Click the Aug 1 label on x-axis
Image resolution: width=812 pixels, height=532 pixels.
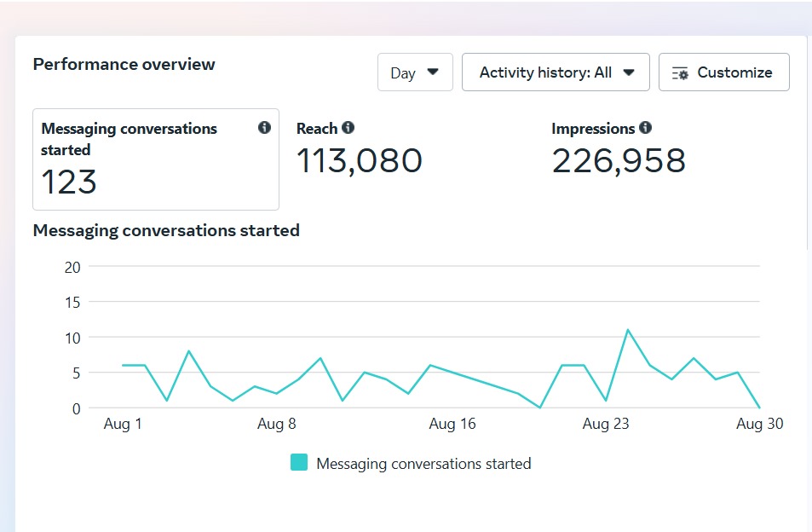tap(124, 424)
